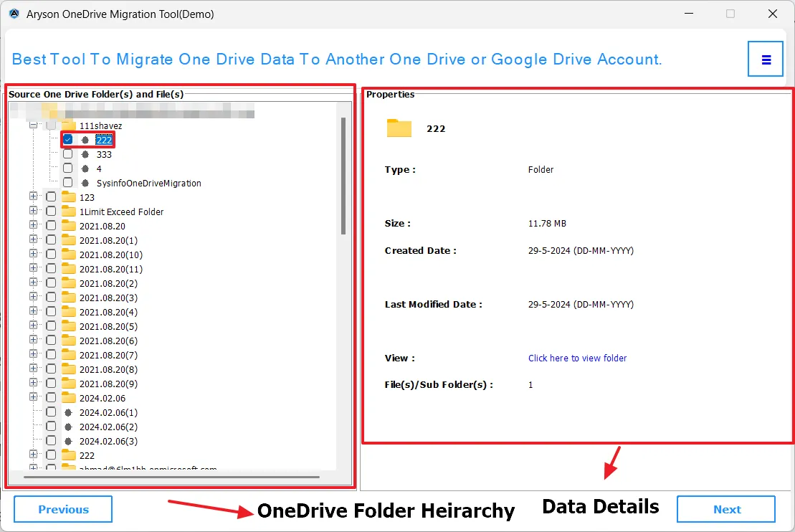Viewport: 795px width, 532px height.
Task: Select the 2021.08.20(11) tree item
Action: pyautogui.click(x=111, y=269)
